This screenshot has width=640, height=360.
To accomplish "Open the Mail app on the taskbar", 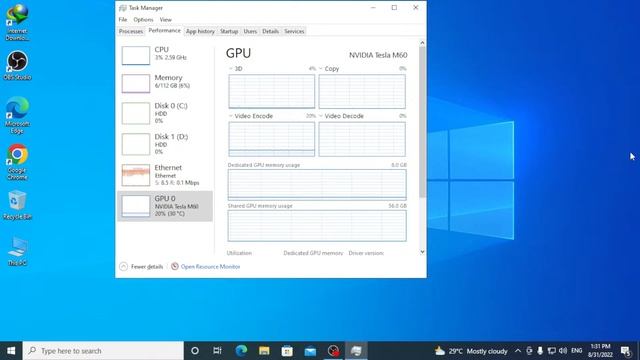I will click(310, 351).
